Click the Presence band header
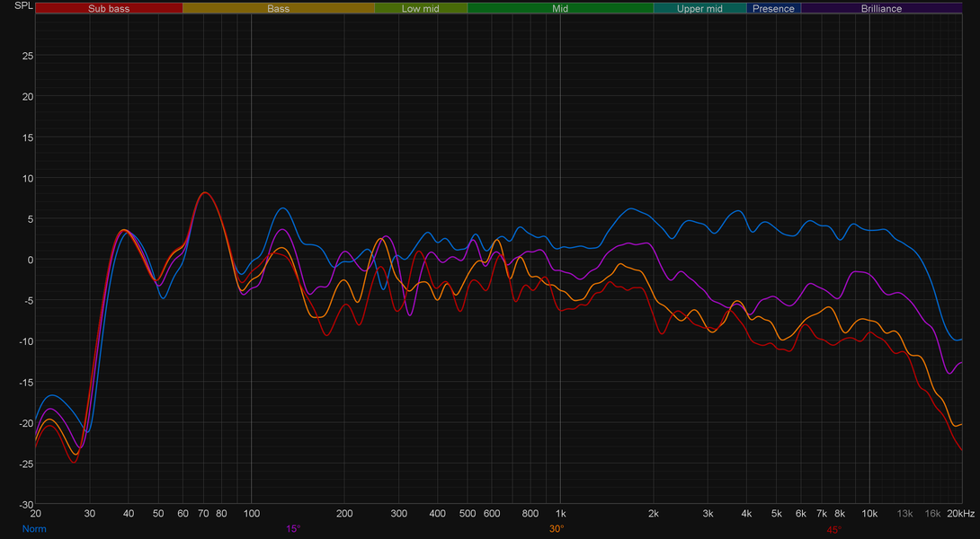The height and width of the screenshot is (539, 980). (x=773, y=9)
